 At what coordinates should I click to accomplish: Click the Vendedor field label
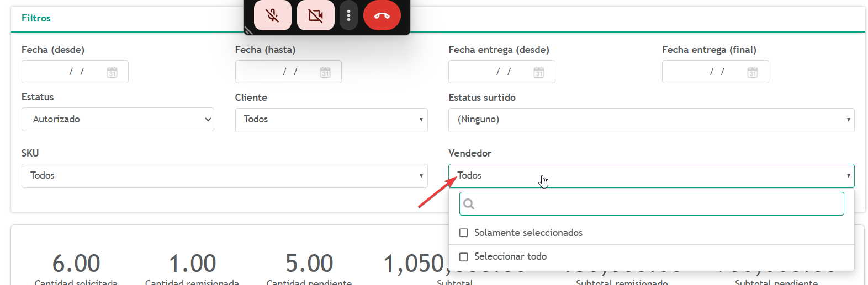pos(470,153)
